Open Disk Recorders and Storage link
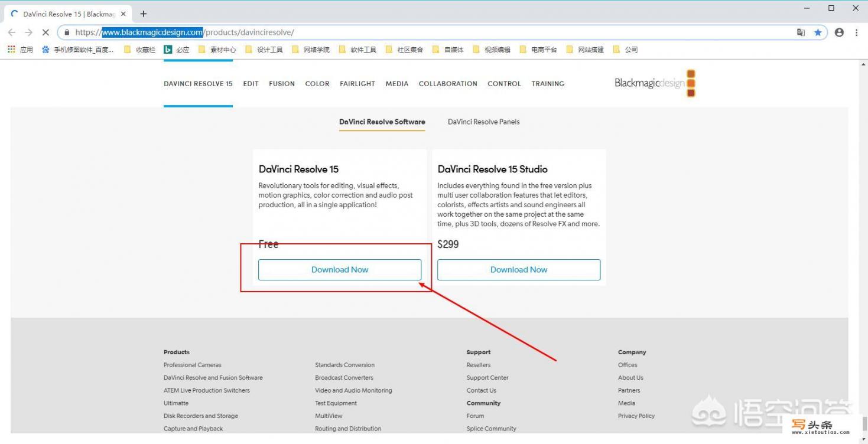Viewport: 868px width, 444px height. click(x=201, y=416)
